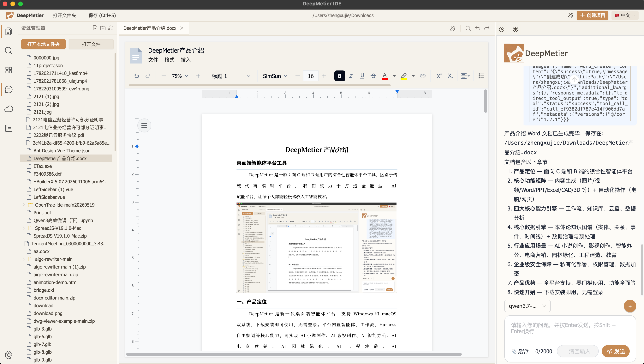644x364 pixels.
Task: Click the font size 16 field
Action: (x=311, y=76)
